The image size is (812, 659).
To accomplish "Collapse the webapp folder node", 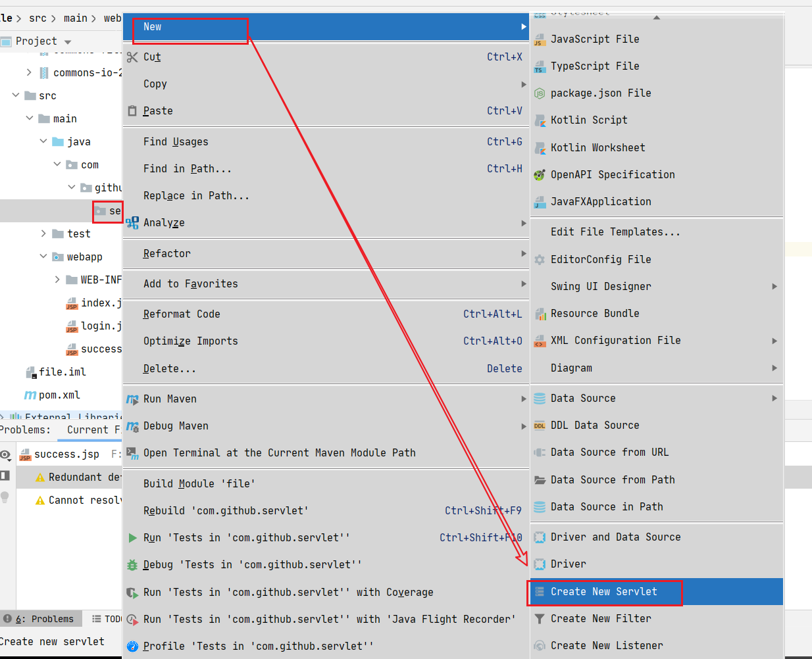I will click(43, 256).
